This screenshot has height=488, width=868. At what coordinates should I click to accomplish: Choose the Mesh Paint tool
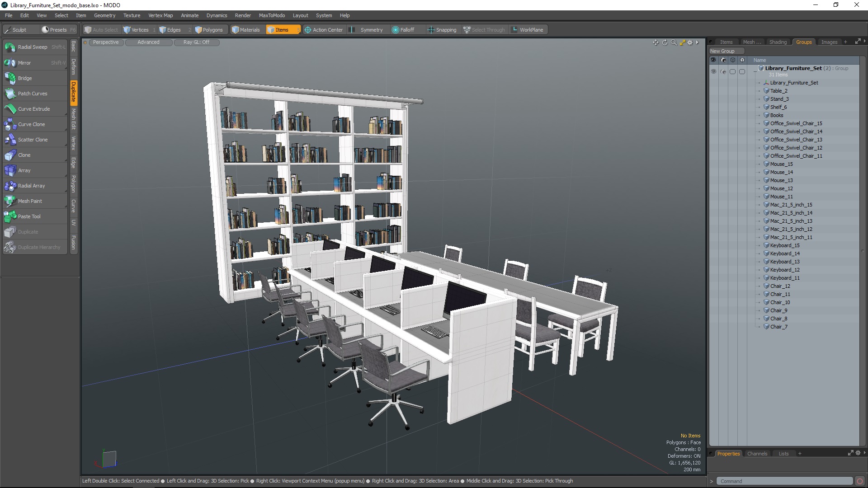[30, 201]
